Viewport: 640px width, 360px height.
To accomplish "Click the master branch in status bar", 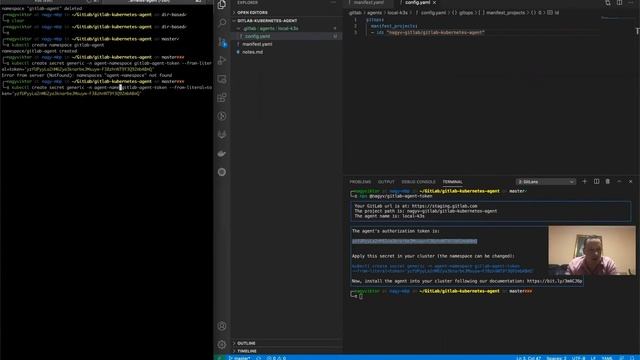I will [240, 358].
